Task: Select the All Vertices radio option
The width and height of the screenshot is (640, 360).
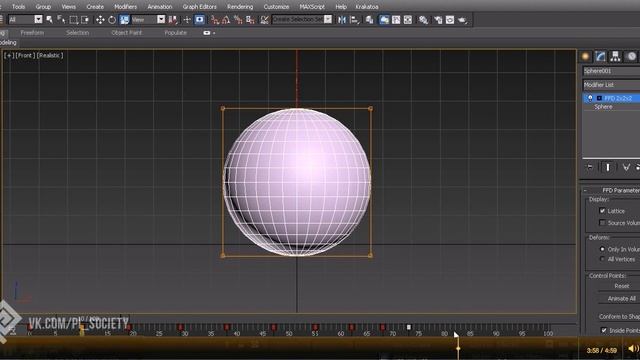Action: (602, 259)
